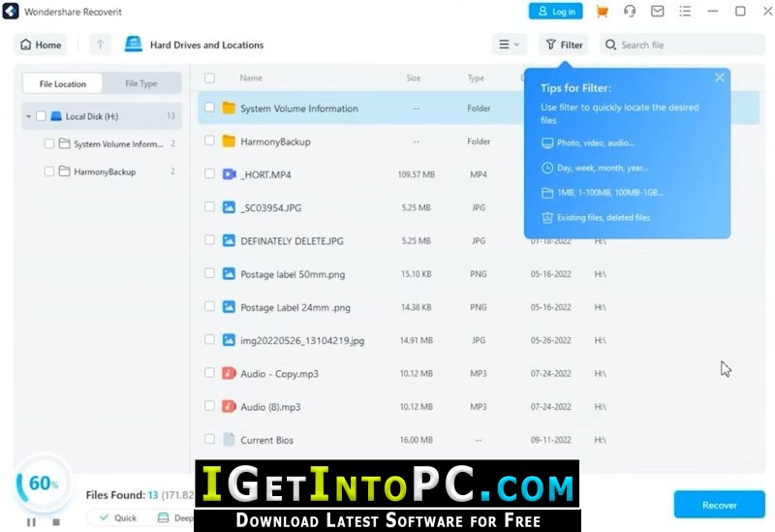
Task: Click the Recover button
Action: (720, 505)
